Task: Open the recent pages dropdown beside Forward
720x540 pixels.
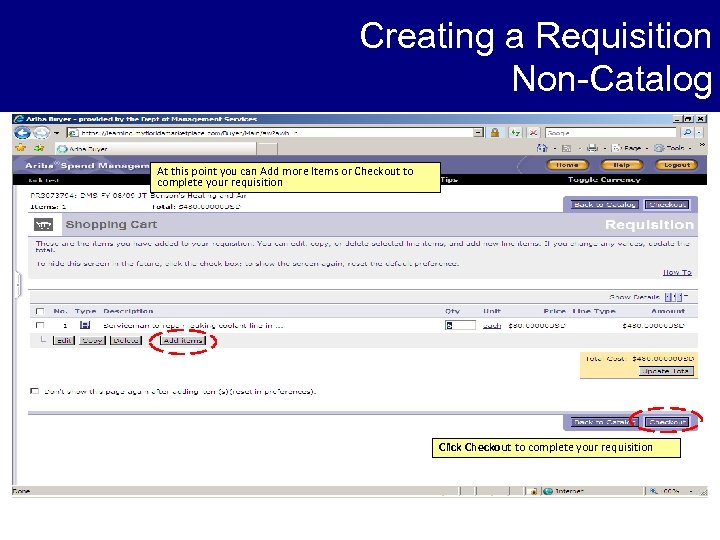Action: 56,133
